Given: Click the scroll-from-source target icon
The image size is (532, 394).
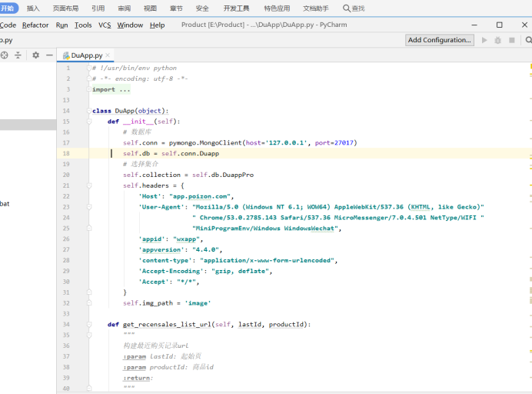Looking at the screenshot, I should 4,55.
